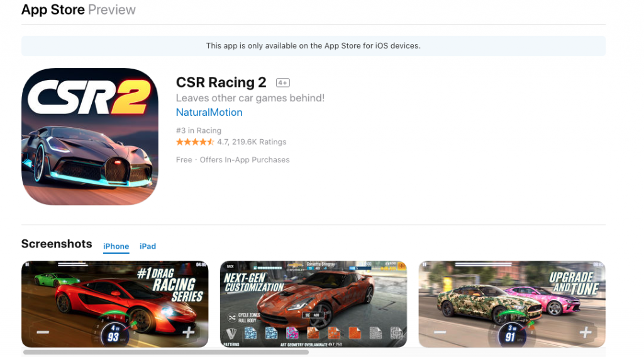Click the CSR Racing 2 title

coord(221,82)
